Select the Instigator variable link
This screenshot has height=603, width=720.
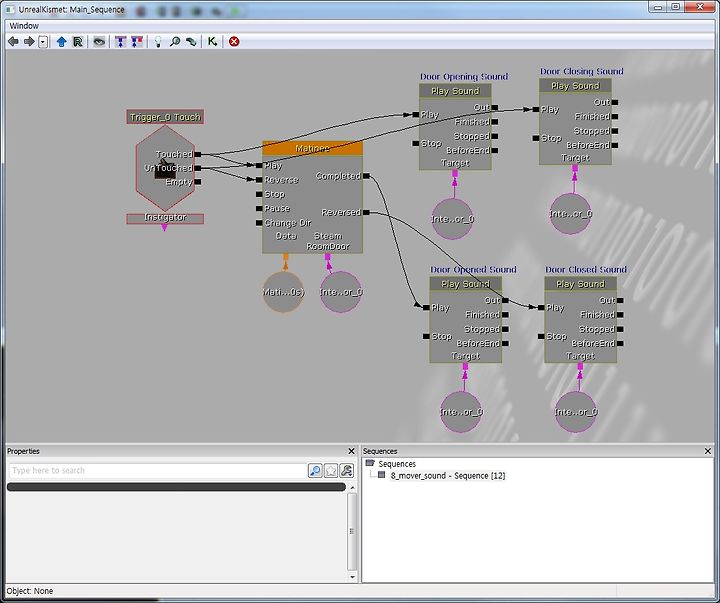pos(165,218)
